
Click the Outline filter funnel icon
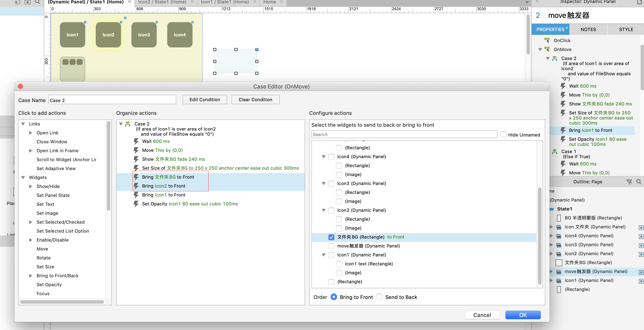pyautogui.click(x=629, y=182)
